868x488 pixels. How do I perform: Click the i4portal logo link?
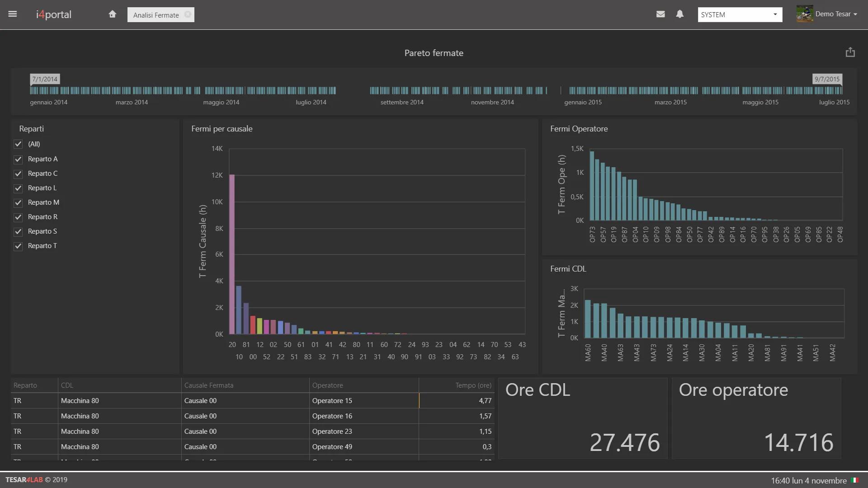54,14
